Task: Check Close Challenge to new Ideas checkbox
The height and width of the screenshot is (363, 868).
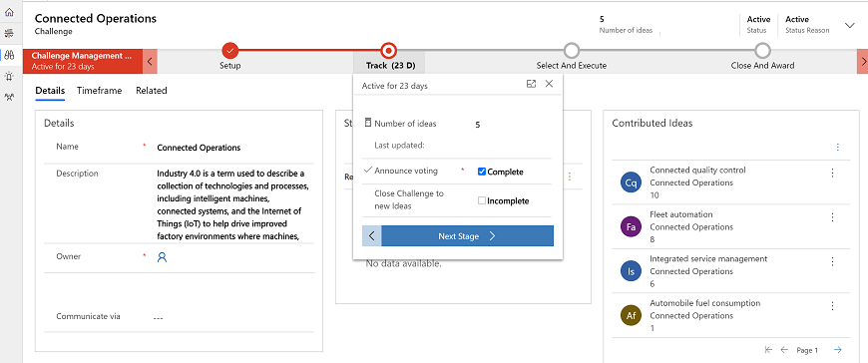Action: tap(482, 200)
